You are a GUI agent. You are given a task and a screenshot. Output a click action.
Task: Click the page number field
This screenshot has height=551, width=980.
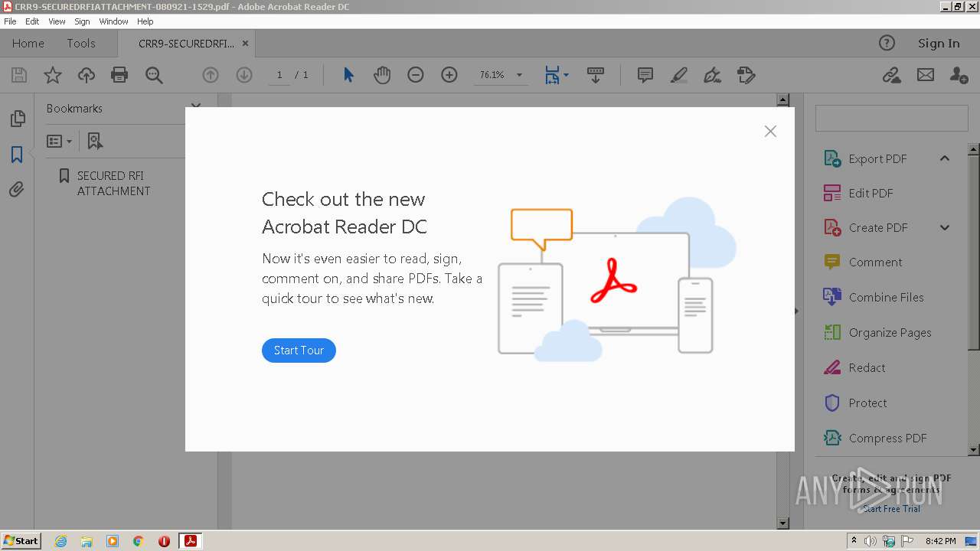279,75
